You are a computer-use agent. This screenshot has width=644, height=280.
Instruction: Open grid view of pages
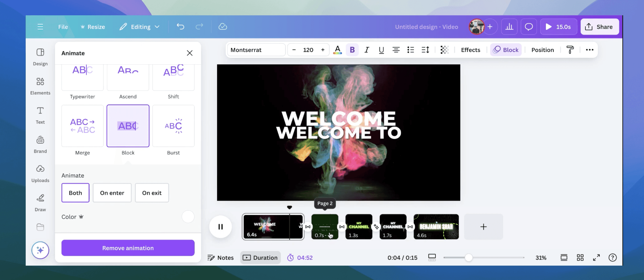pos(580,258)
